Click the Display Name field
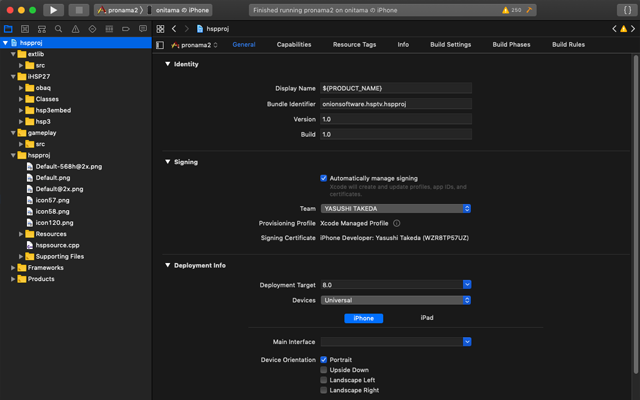 pos(396,88)
